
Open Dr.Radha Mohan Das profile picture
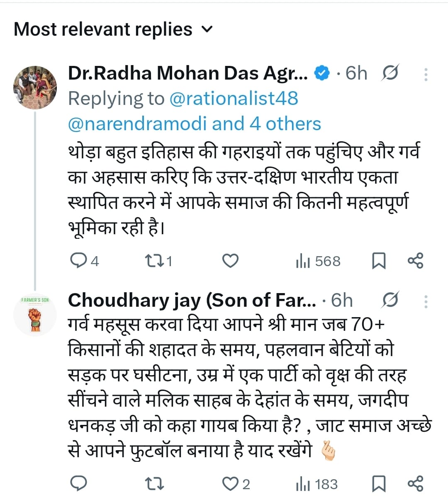click(35, 87)
